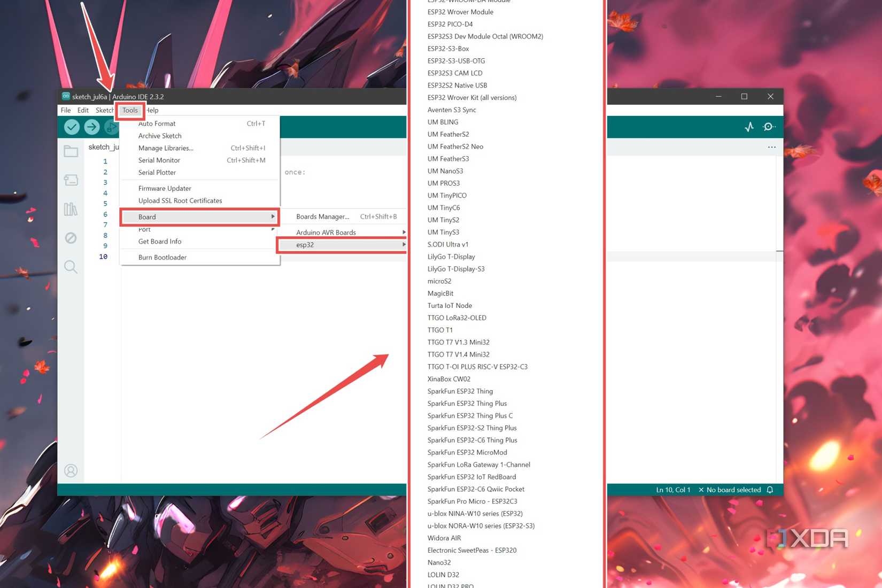Image resolution: width=882 pixels, height=588 pixels.
Task: Expand the Board submenu
Action: pyautogui.click(x=200, y=217)
